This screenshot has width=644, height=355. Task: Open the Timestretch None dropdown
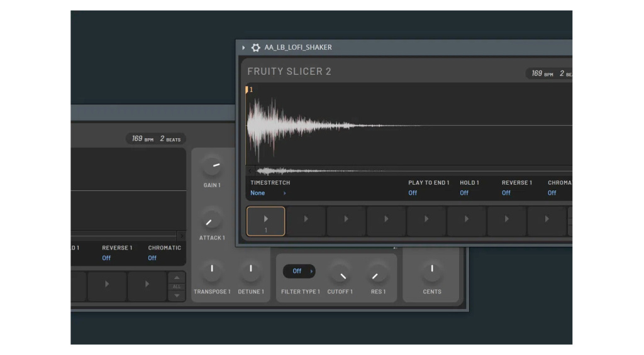268,193
